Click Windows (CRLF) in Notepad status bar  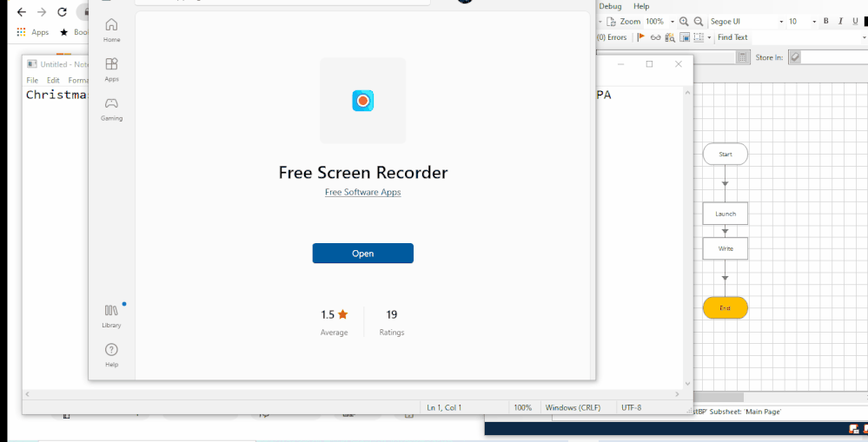(x=573, y=408)
